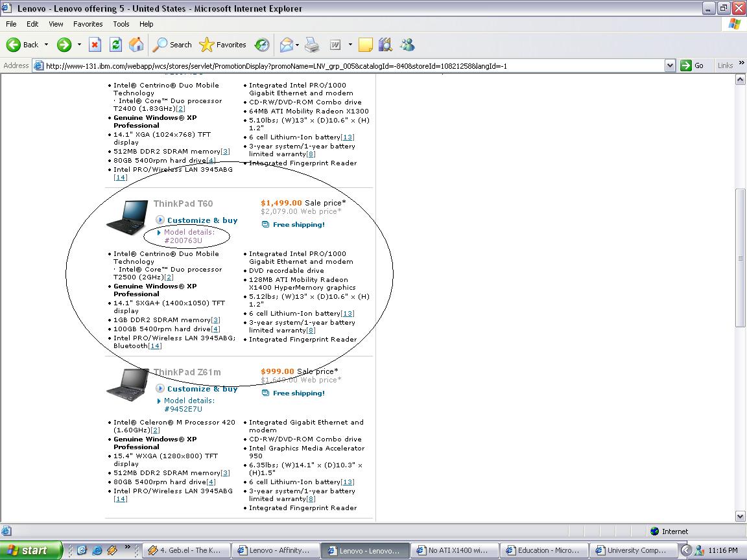
Task: Click footnote [3] after 1GB DDR2 SDRAM memory
Action: pyautogui.click(x=216, y=320)
